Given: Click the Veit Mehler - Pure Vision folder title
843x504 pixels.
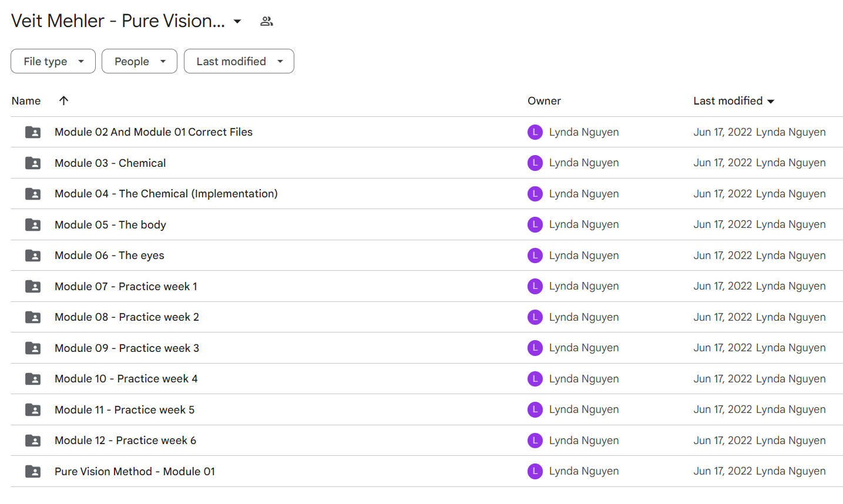Looking at the screenshot, I should pos(118,21).
